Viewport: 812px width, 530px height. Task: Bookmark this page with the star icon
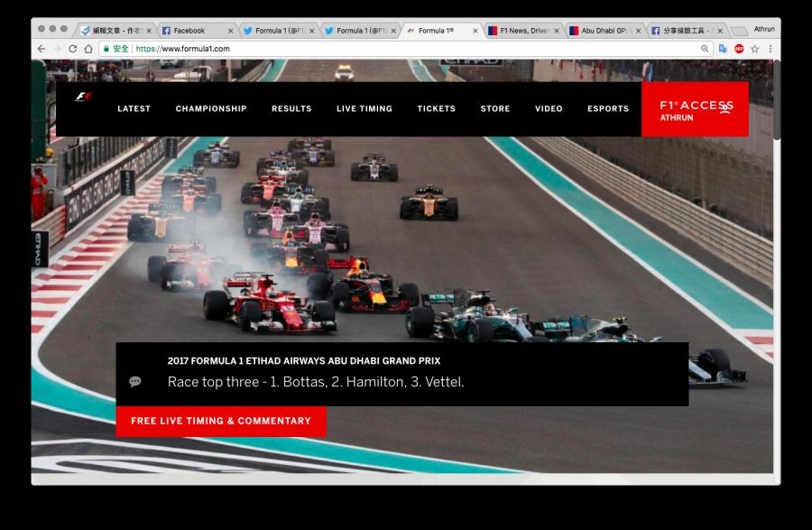pos(755,49)
